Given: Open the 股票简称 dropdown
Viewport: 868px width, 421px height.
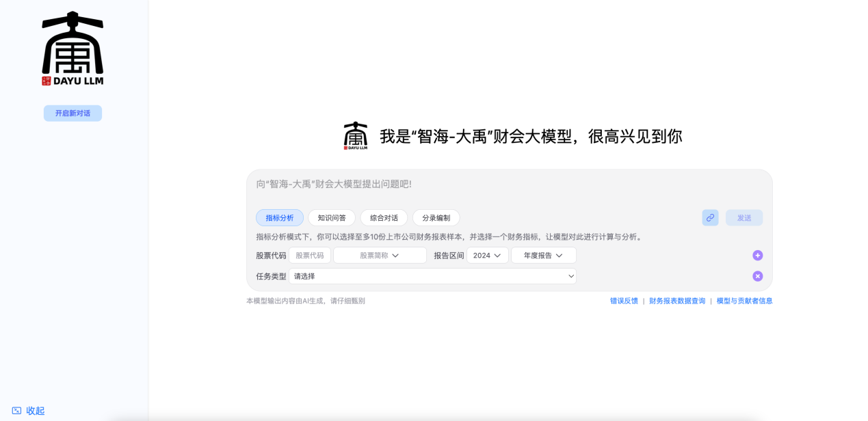Looking at the screenshot, I should pyautogui.click(x=380, y=256).
